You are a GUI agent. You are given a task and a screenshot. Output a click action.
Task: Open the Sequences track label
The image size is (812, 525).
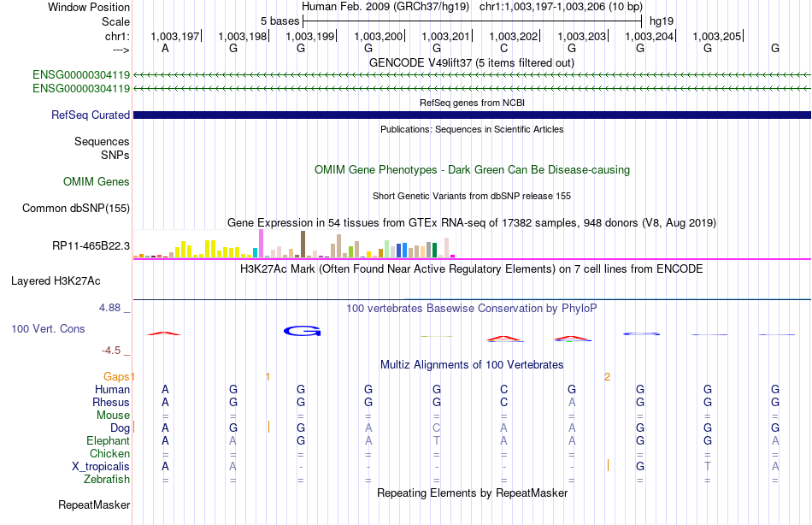(102, 141)
